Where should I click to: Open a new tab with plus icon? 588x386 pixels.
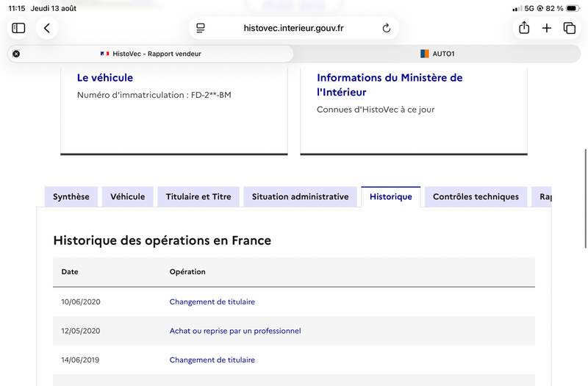click(x=547, y=28)
